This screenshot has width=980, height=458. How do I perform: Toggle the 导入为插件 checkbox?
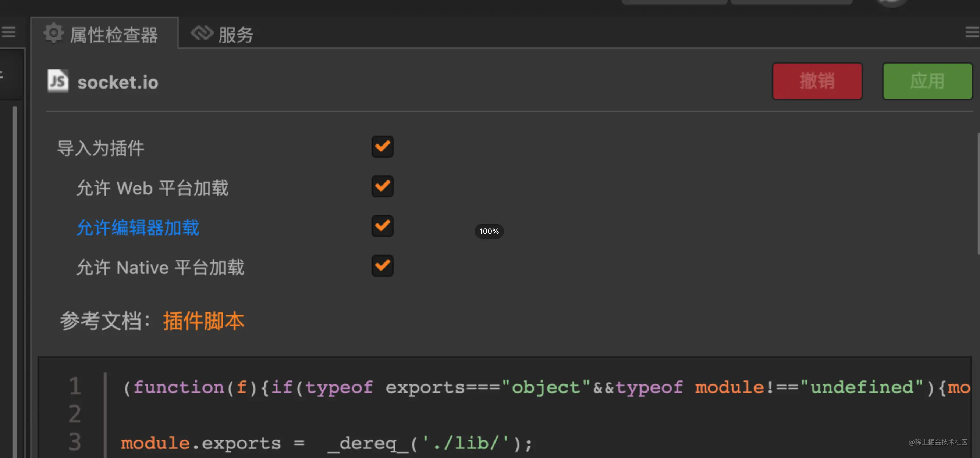click(x=382, y=147)
